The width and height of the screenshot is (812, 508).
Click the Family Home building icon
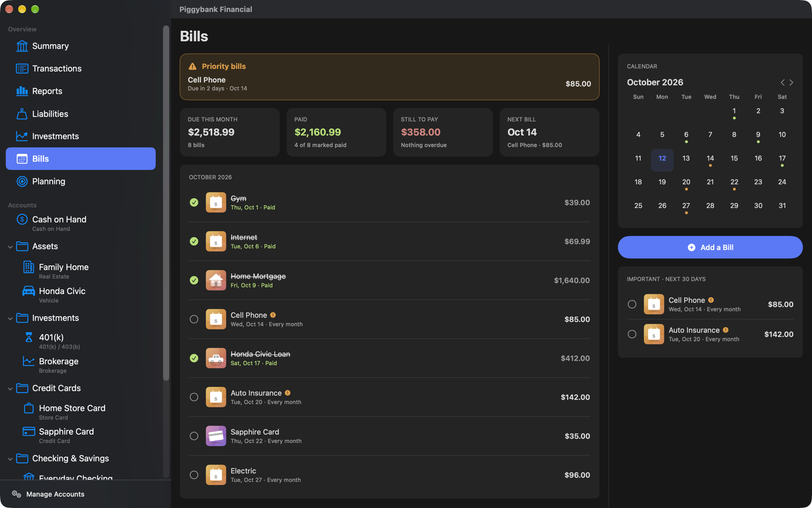[x=28, y=267]
